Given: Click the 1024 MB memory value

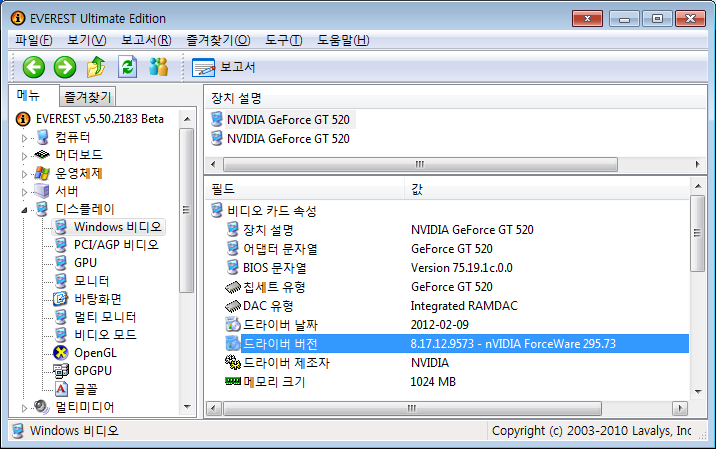Looking at the screenshot, I should tap(433, 381).
